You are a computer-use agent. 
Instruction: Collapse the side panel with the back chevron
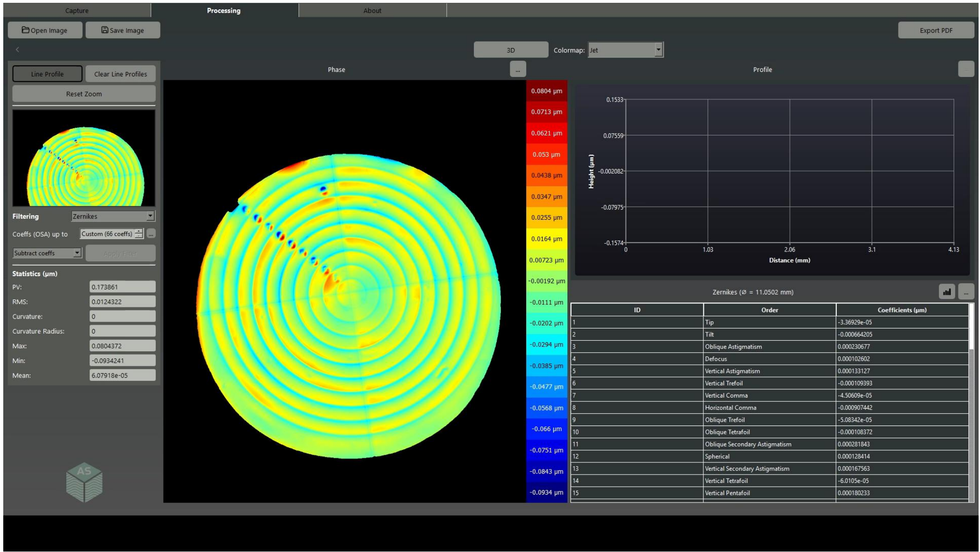[17, 49]
